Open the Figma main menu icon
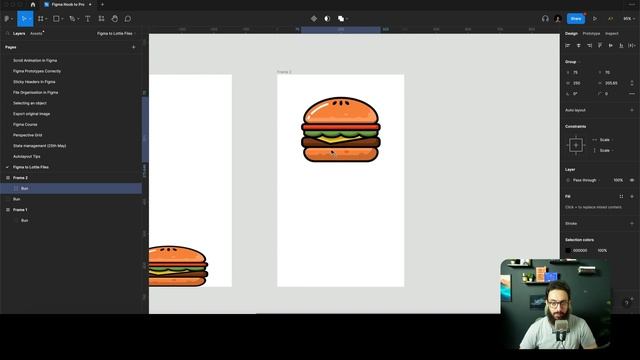 click(7, 19)
